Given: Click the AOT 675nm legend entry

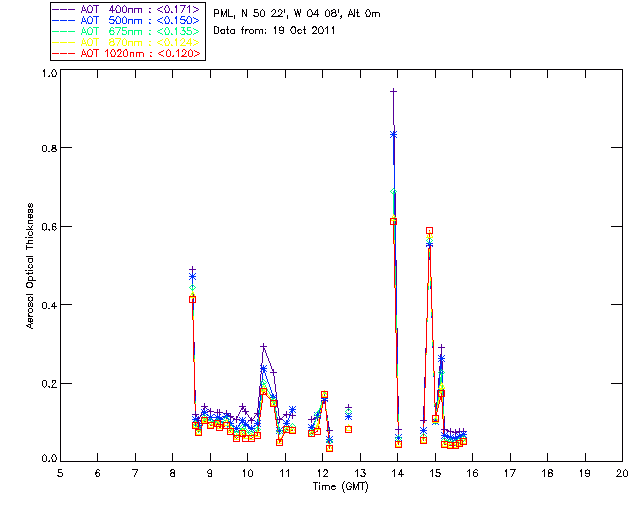Looking at the screenshot, I should point(127,31).
